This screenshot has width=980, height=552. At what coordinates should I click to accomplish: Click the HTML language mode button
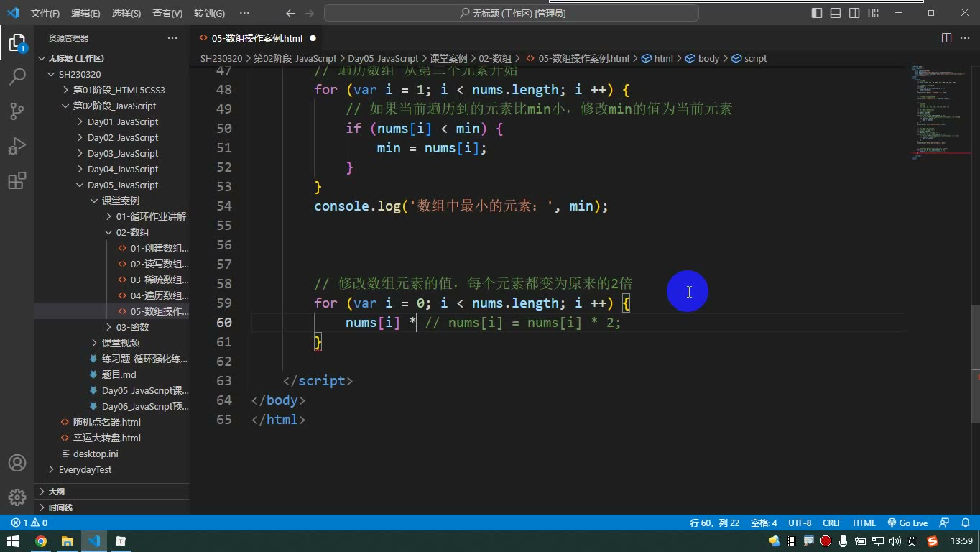864,523
